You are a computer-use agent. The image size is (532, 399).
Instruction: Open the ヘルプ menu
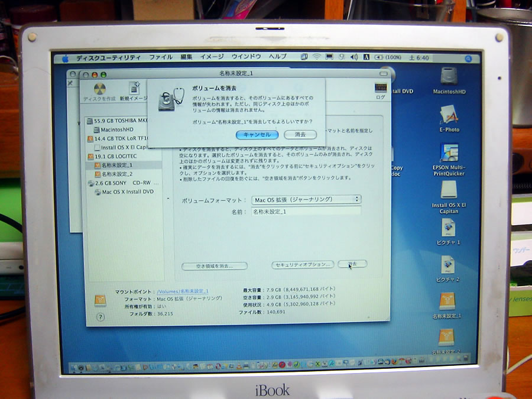point(278,57)
